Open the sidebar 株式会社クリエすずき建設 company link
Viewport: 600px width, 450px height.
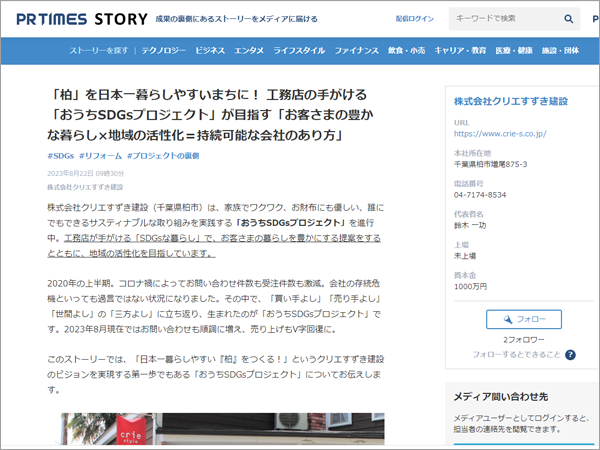point(511,101)
